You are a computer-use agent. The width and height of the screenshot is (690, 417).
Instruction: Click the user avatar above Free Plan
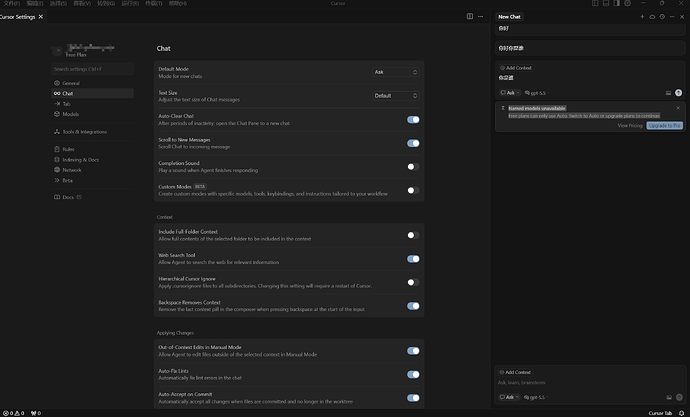(57, 51)
